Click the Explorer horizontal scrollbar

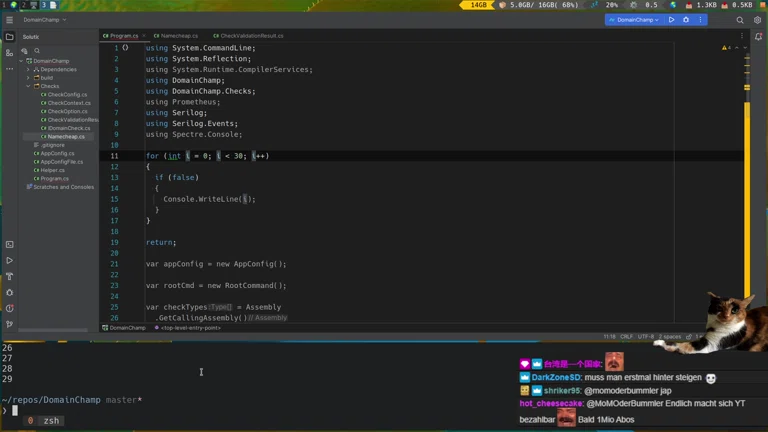[x=53, y=330]
